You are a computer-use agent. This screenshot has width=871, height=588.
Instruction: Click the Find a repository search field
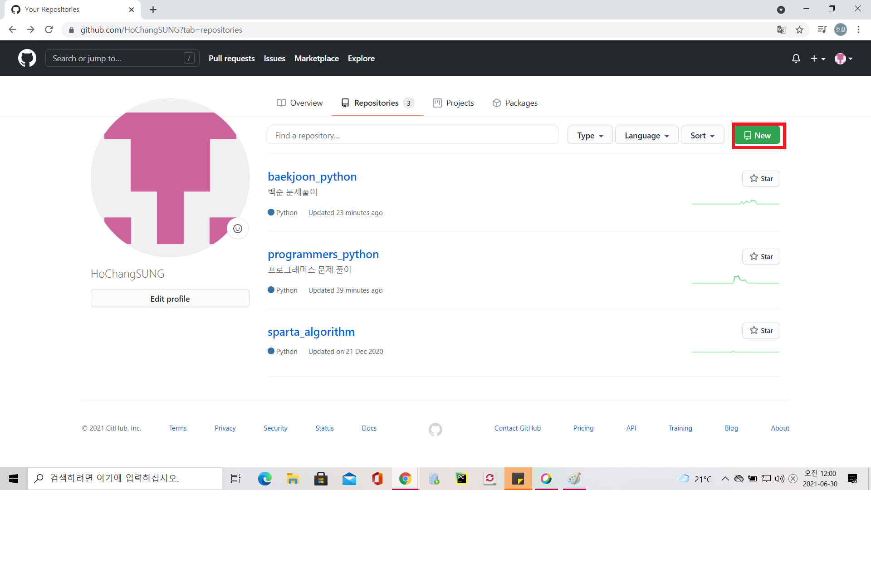click(x=412, y=135)
